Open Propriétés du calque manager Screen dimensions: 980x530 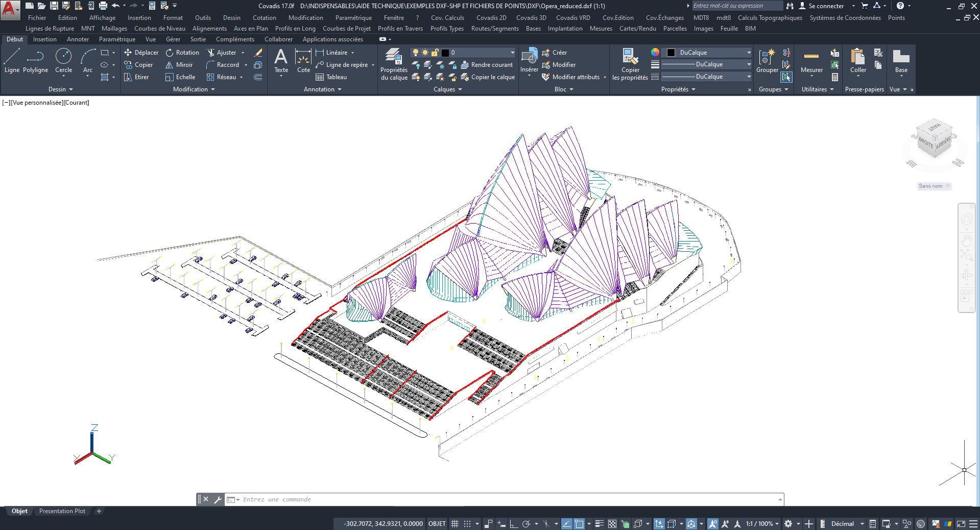pyautogui.click(x=394, y=64)
